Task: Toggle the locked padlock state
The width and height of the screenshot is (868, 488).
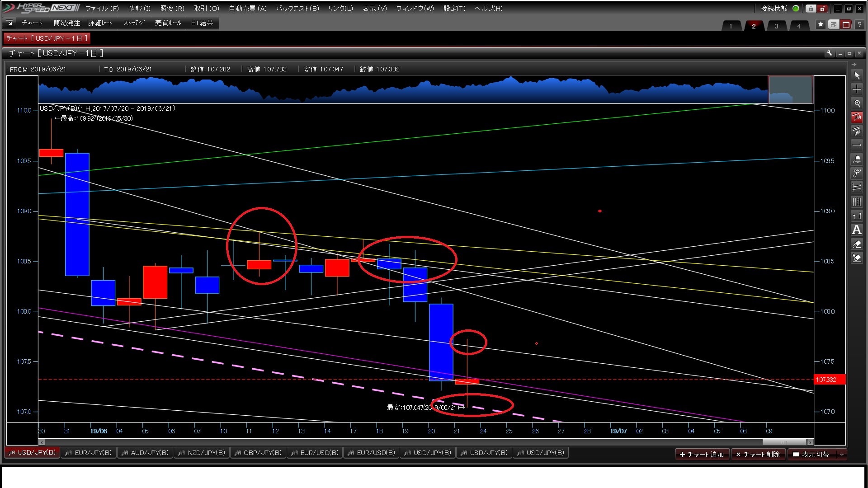Action: (811, 9)
